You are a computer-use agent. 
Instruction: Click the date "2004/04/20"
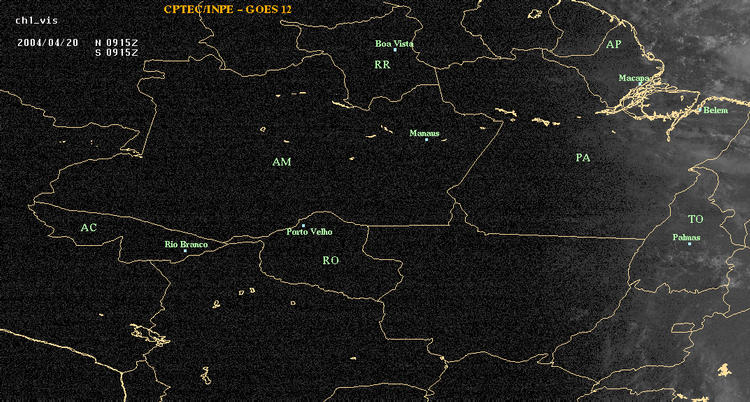(47, 42)
